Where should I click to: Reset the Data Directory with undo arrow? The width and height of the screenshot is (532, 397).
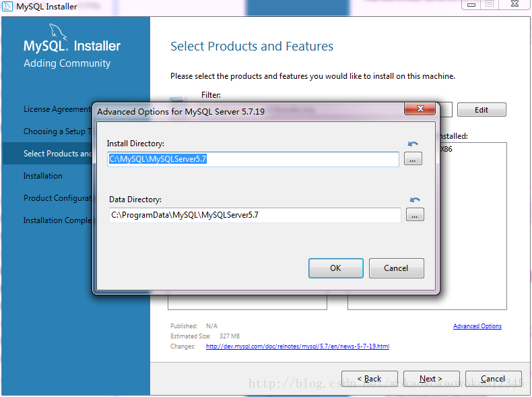coord(415,200)
